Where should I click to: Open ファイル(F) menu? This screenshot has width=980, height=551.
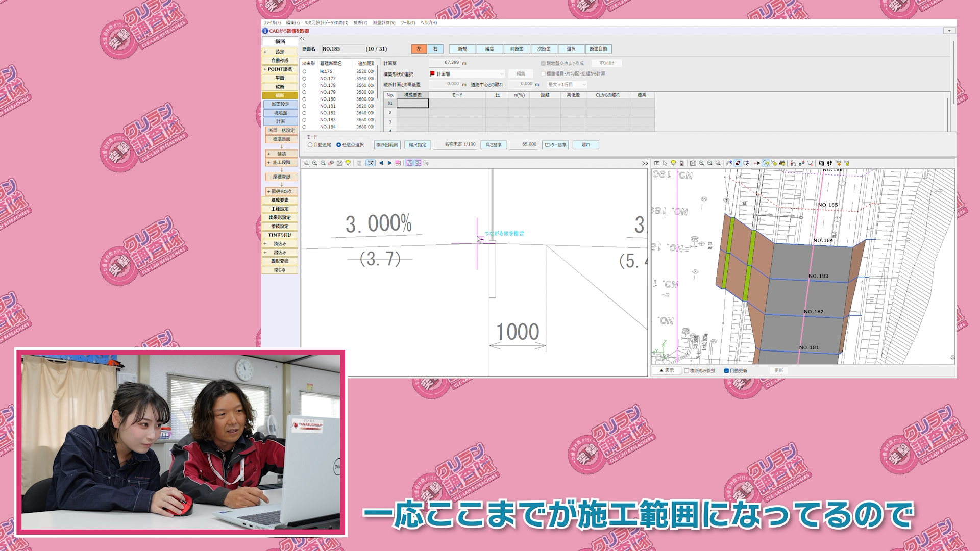(272, 23)
